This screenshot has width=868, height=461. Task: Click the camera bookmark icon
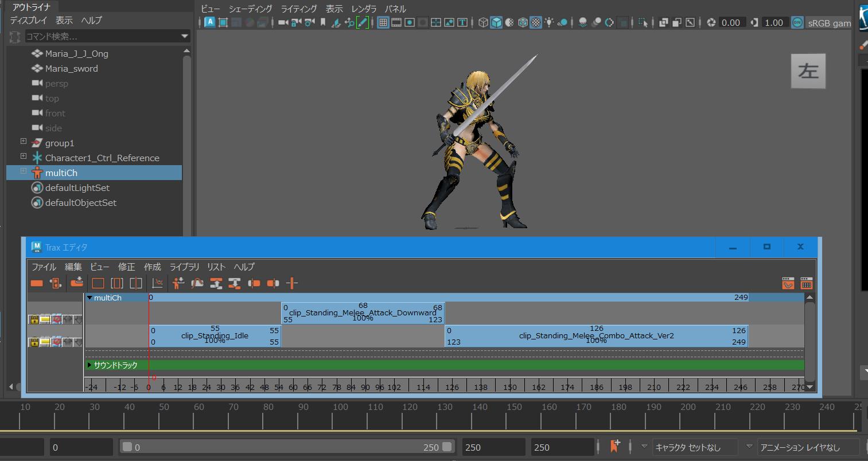click(322, 22)
